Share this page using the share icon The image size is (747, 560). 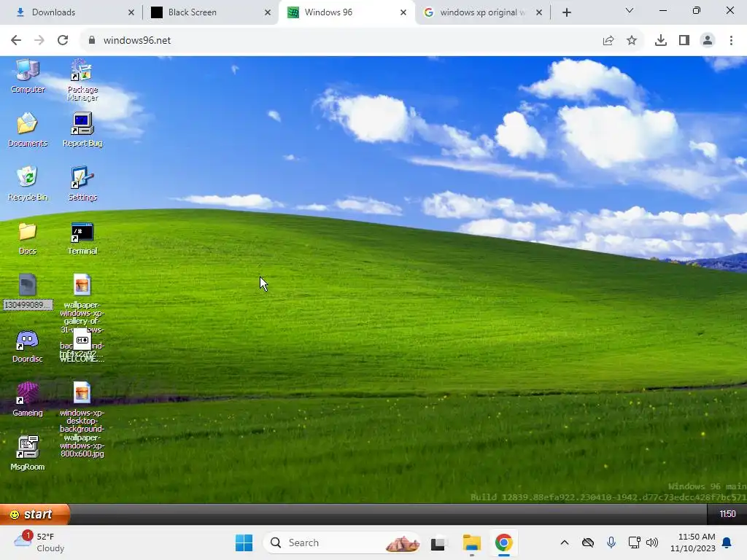pos(608,40)
